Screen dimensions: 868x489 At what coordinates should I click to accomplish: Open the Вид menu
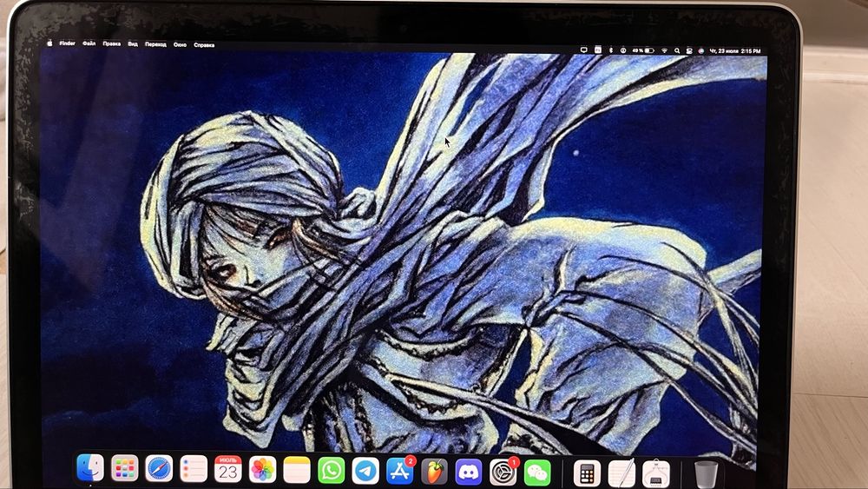click(133, 43)
